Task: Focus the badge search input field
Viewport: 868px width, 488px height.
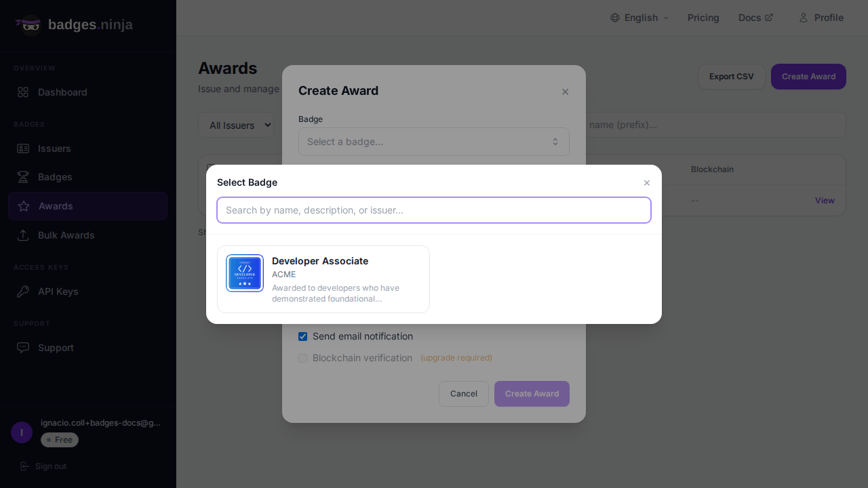Action: pyautogui.click(x=433, y=210)
